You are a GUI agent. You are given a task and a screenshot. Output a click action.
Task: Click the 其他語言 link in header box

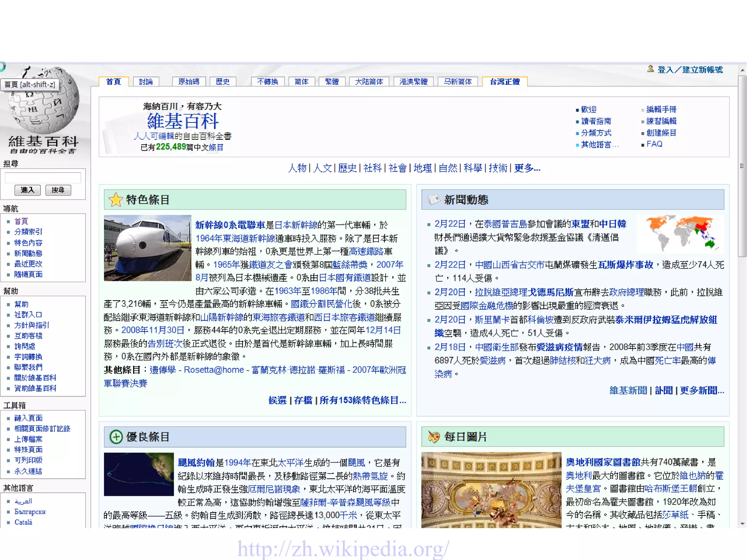click(600, 144)
